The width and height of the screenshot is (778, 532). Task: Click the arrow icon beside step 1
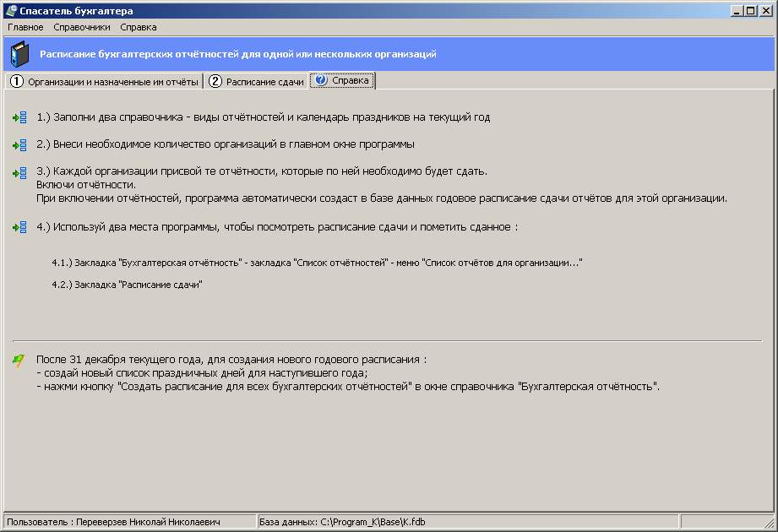point(19,118)
